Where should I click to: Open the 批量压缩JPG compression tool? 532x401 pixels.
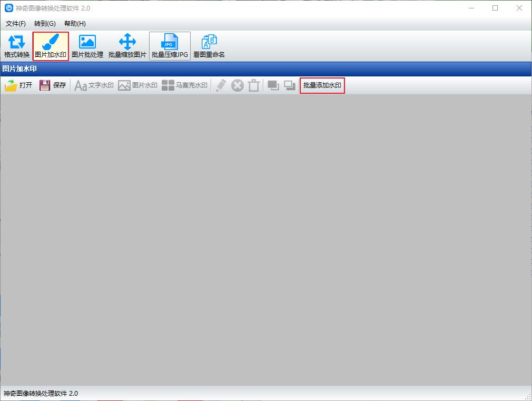click(x=170, y=46)
